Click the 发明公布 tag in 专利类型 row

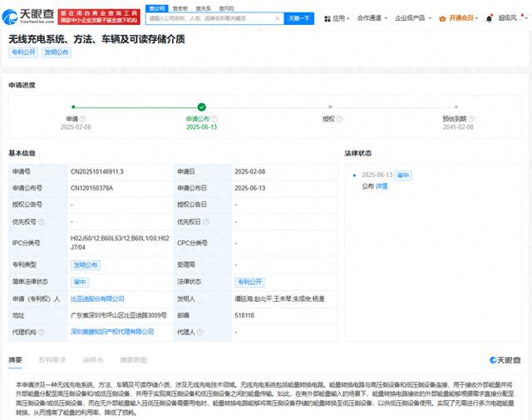coord(86,265)
